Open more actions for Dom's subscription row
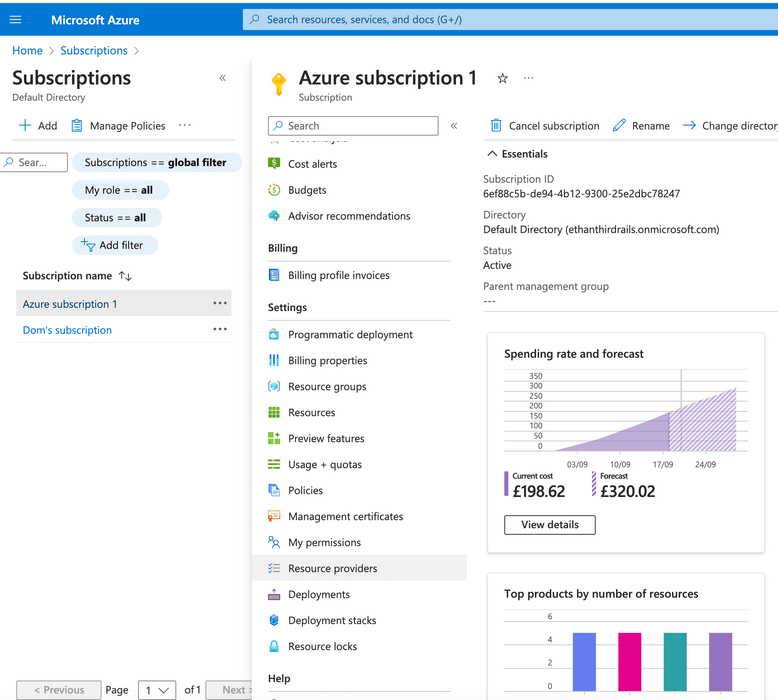Viewport: 778px width, 700px height. click(x=220, y=329)
